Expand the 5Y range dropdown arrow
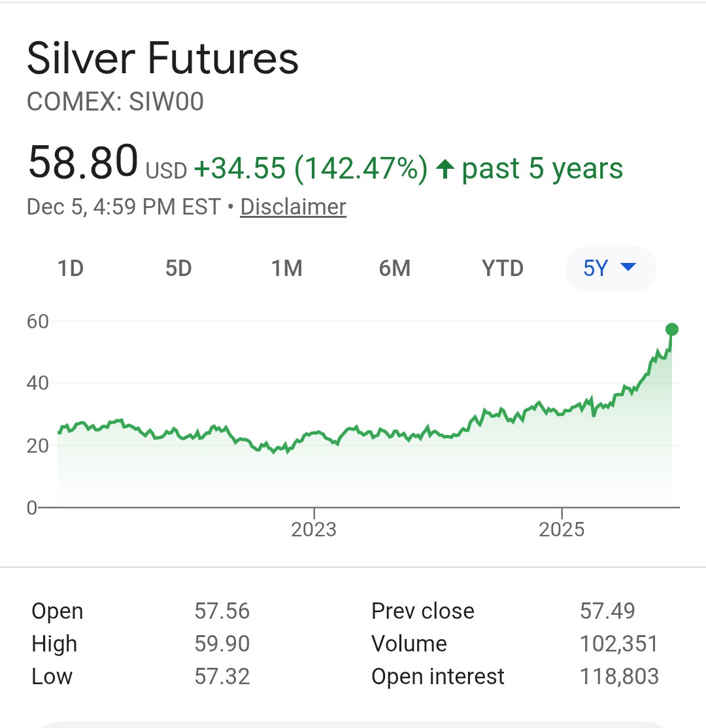Image resolution: width=706 pixels, height=728 pixels. 628,268
